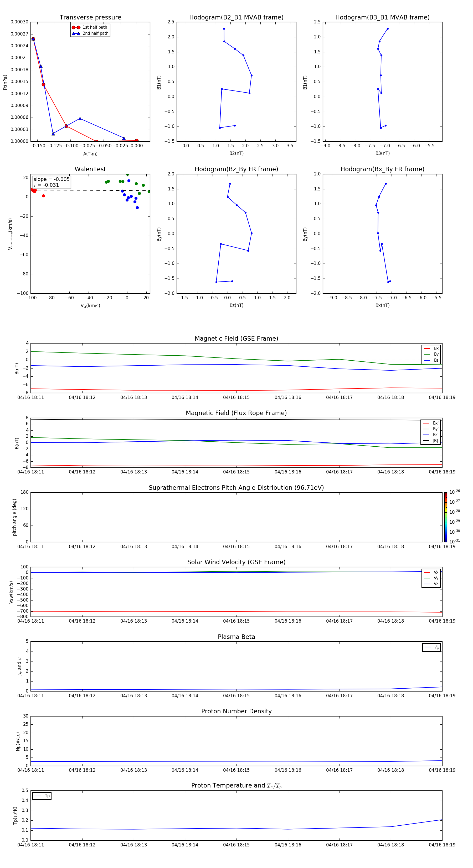473x868 pixels.
Task: Click the 'Magnetic Field (GSE Frame)' title
Action: coord(236,339)
